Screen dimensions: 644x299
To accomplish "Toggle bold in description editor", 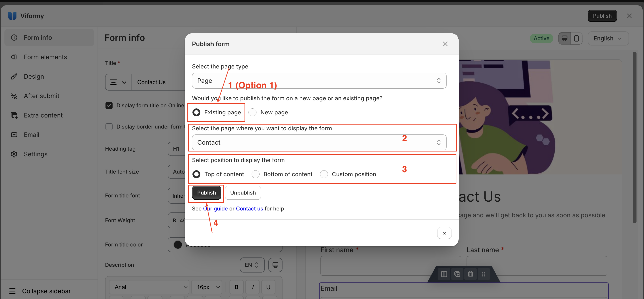I will click(x=236, y=287).
